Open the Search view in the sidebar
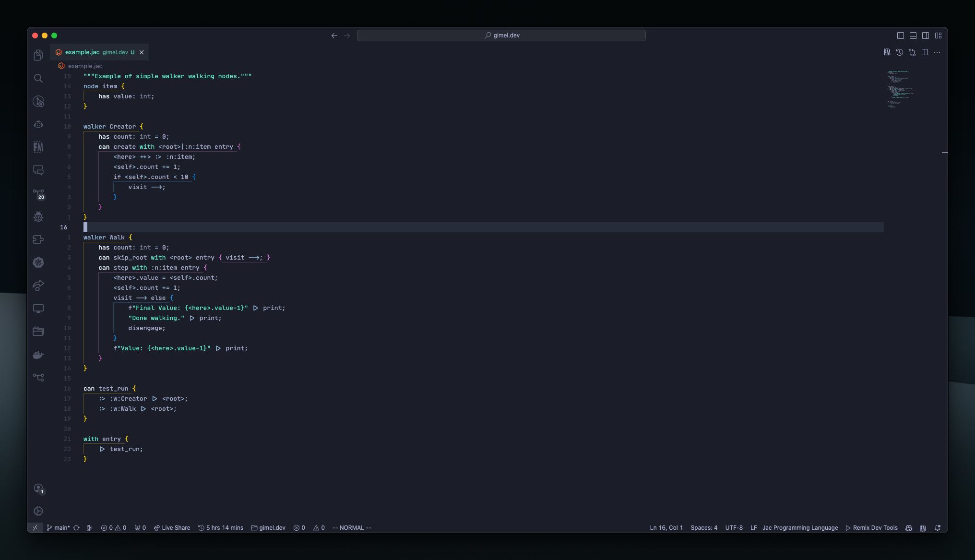Screen dimensions: 975x560 coord(38,78)
